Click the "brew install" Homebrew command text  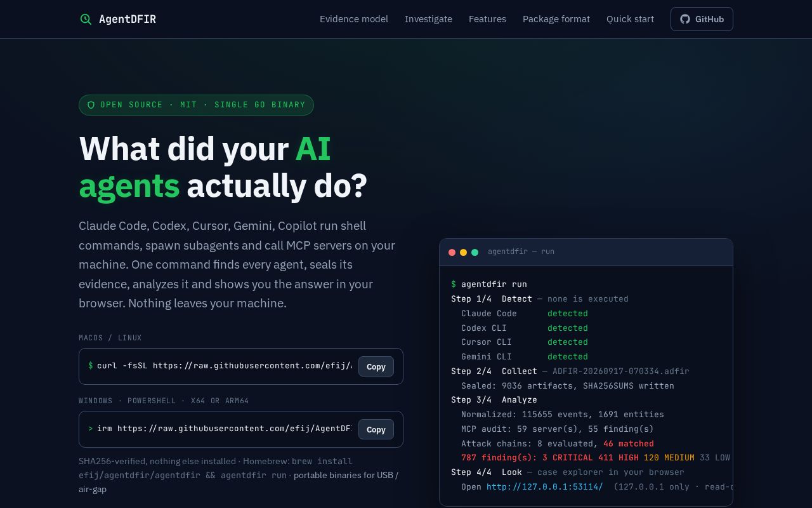322,461
